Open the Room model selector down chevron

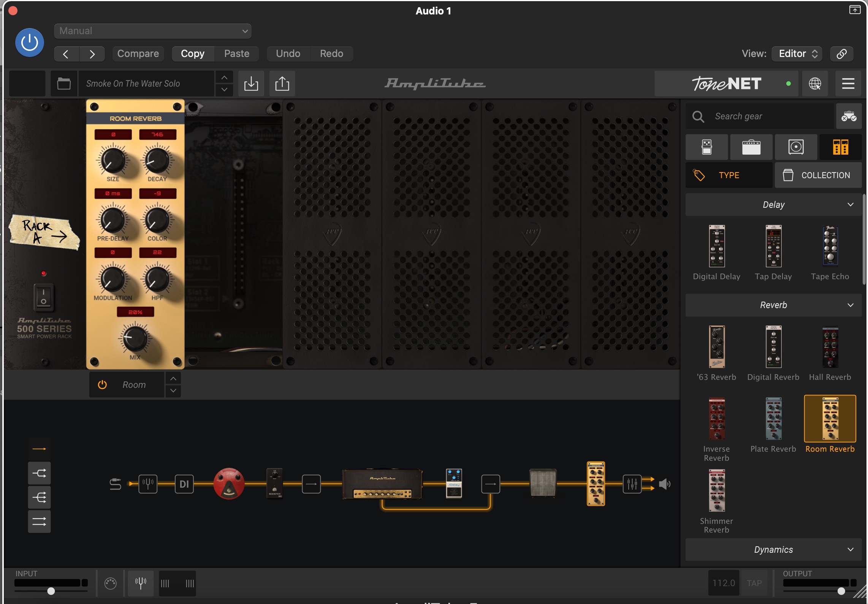click(x=173, y=391)
